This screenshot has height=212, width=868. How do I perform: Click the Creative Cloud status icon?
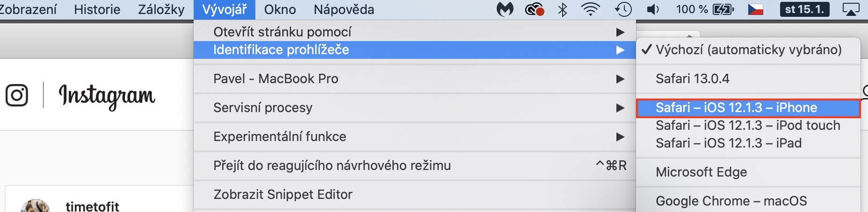(x=535, y=9)
